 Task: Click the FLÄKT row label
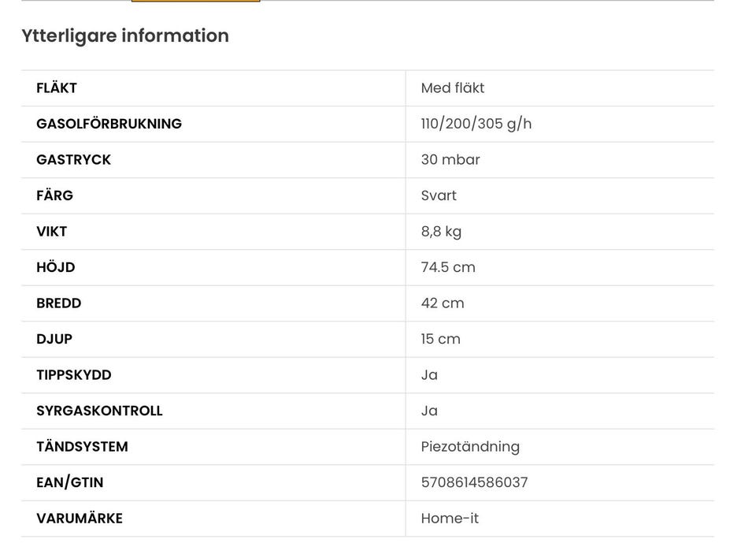[x=57, y=88]
